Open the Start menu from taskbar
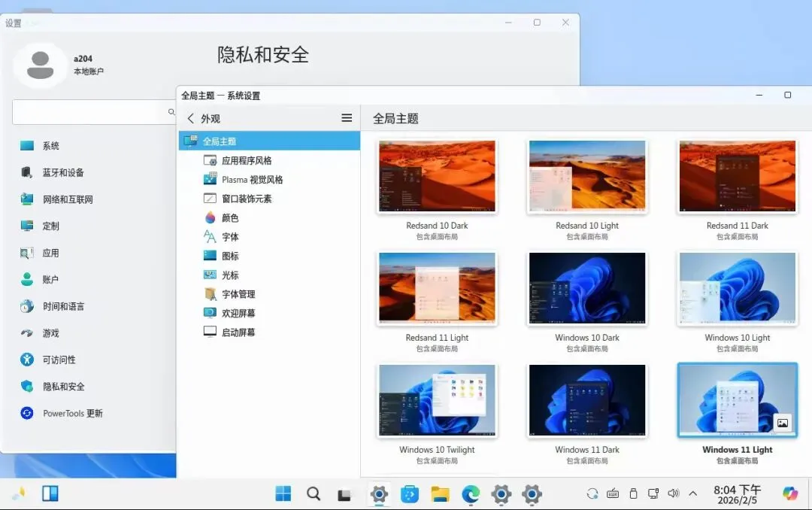Image resolution: width=812 pixels, height=510 pixels. click(x=283, y=494)
